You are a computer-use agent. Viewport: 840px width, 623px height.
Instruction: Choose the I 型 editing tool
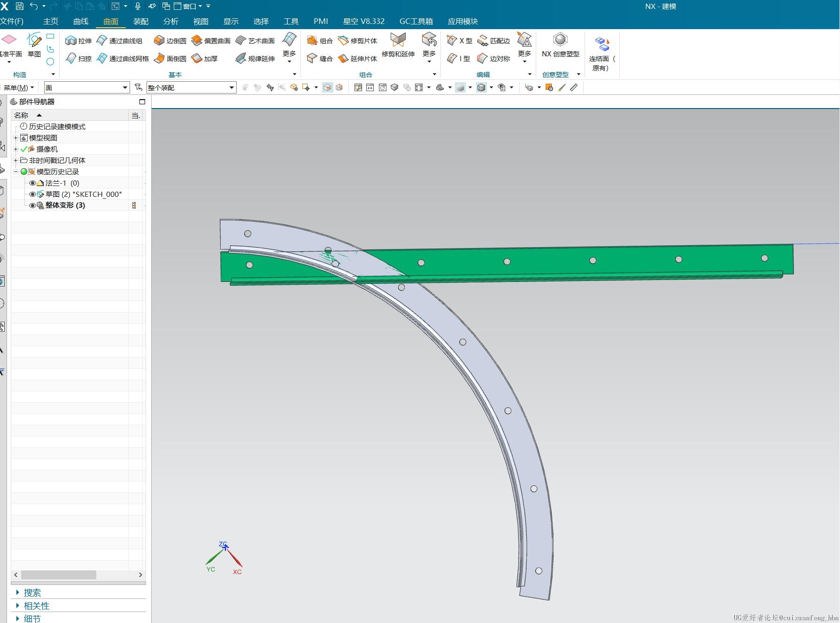pos(458,59)
